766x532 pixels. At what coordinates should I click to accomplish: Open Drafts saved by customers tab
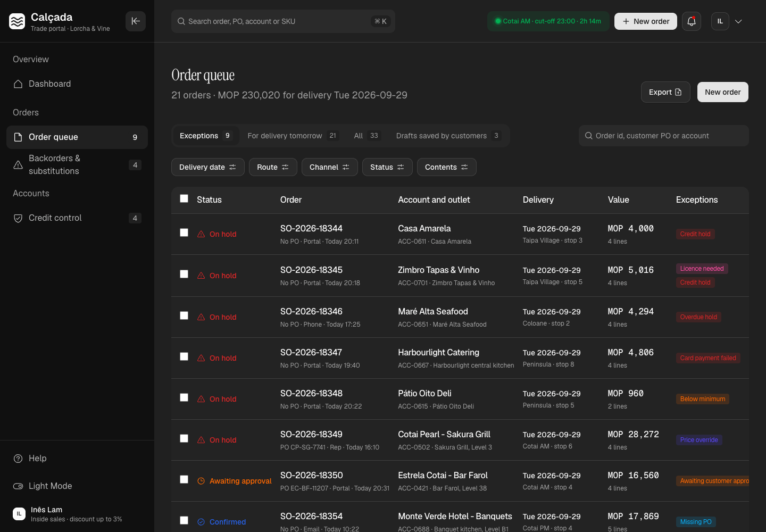click(x=448, y=136)
